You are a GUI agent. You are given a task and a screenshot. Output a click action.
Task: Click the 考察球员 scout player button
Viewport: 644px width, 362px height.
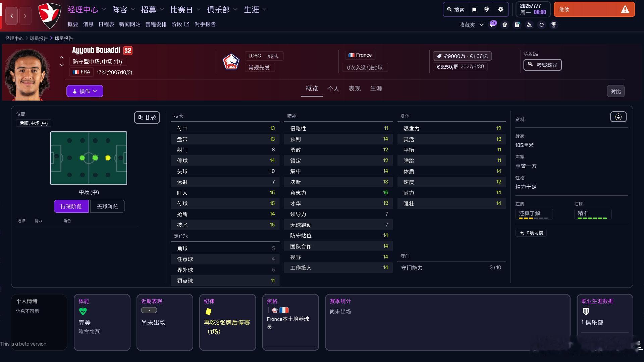(542, 65)
